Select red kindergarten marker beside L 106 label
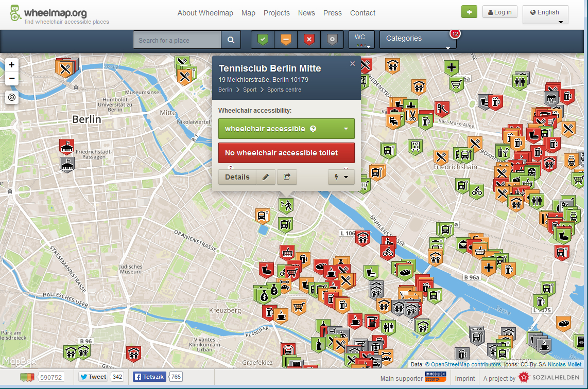 click(x=362, y=238)
